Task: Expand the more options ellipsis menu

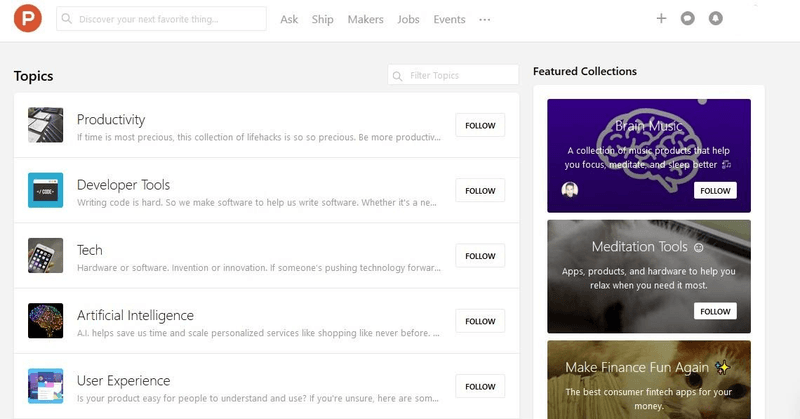Action: (x=485, y=19)
